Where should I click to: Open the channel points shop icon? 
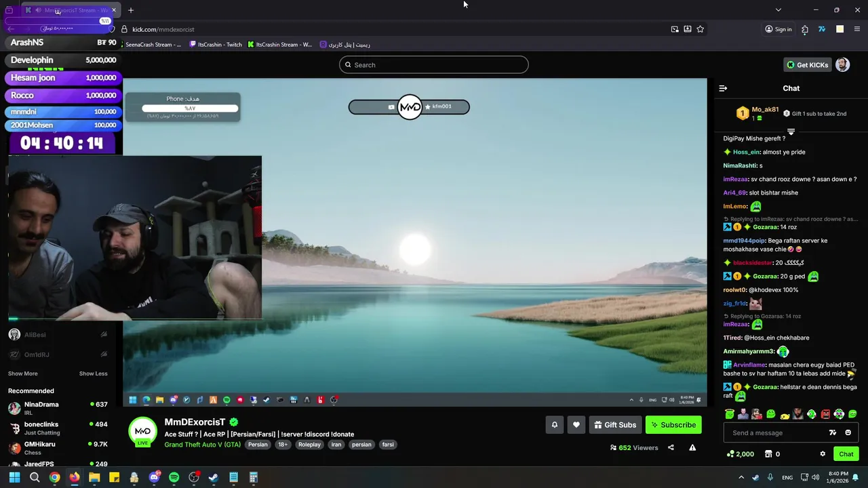click(x=768, y=454)
